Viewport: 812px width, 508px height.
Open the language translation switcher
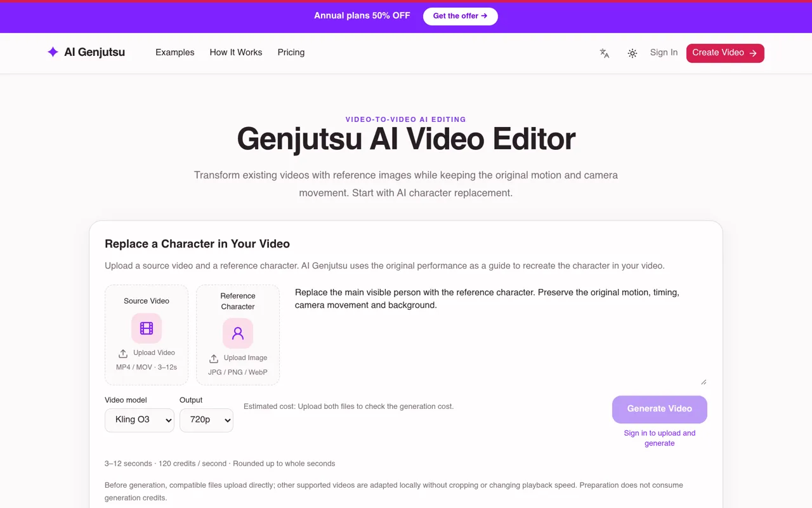click(x=605, y=53)
